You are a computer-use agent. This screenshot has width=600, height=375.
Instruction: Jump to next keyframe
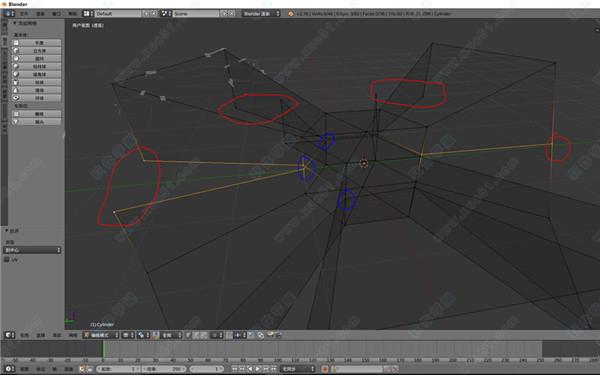266,369
